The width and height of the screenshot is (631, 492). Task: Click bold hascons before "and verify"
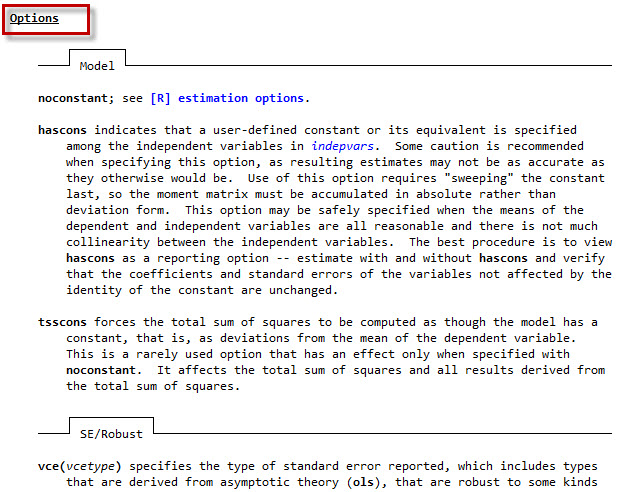point(503,258)
